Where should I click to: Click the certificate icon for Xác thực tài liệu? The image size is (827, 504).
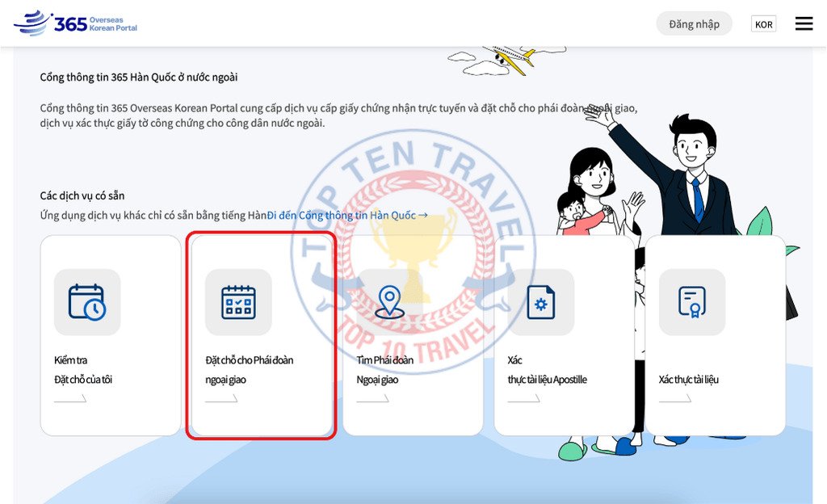[692, 302]
